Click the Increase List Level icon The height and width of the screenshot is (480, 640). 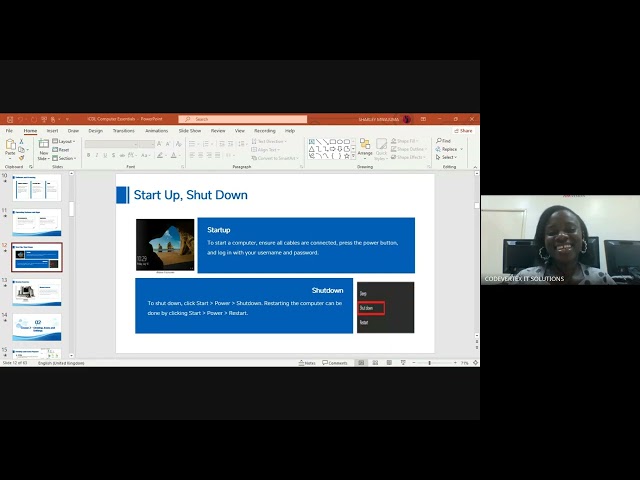tap(231, 144)
